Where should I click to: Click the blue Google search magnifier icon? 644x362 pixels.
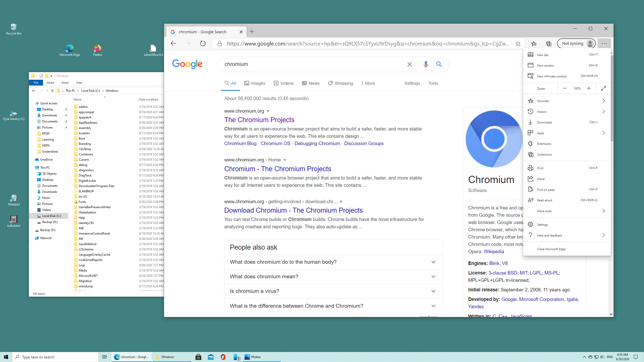click(x=439, y=64)
